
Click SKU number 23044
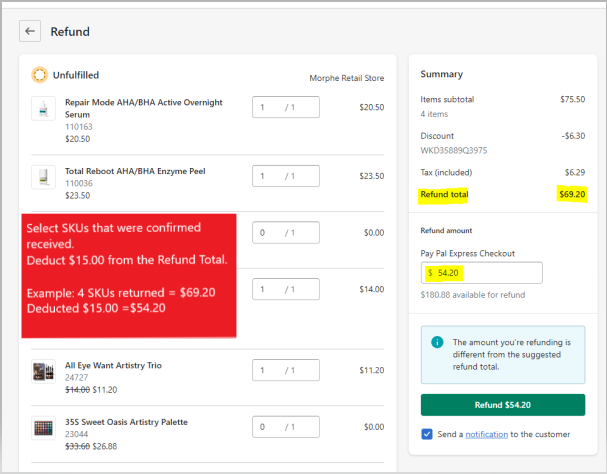[x=76, y=434]
